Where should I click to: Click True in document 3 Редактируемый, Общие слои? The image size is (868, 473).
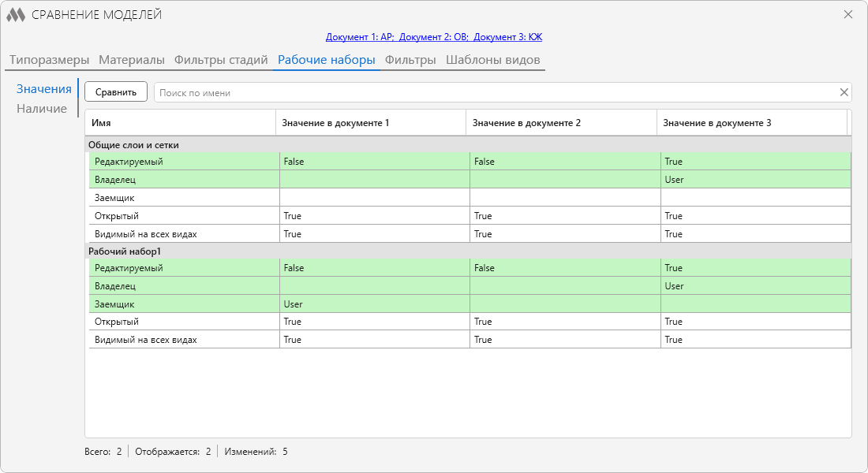click(674, 162)
